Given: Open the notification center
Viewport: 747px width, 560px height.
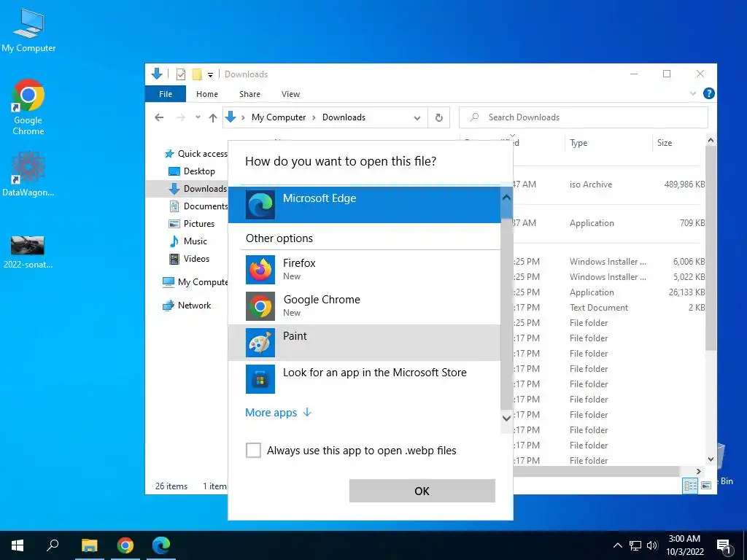Looking at the screenshot, I should click(x=724, y=545).
